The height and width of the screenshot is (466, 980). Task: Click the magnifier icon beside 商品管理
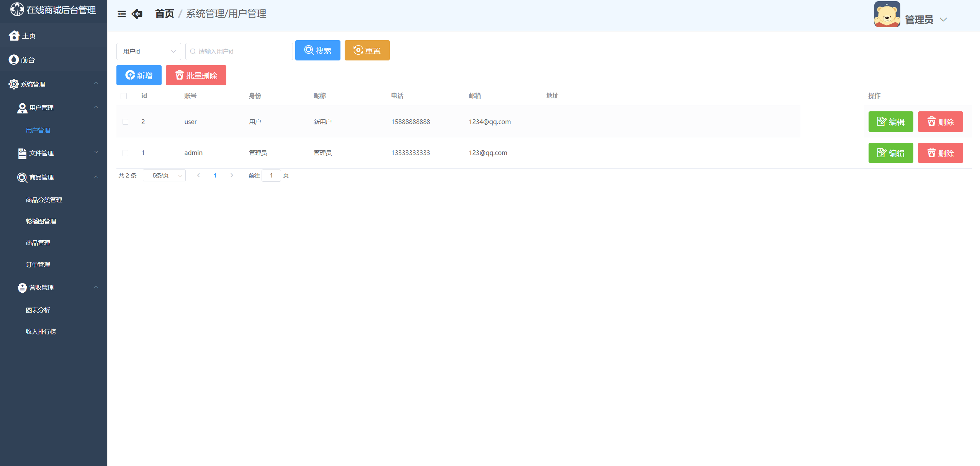tap(22, 178)
